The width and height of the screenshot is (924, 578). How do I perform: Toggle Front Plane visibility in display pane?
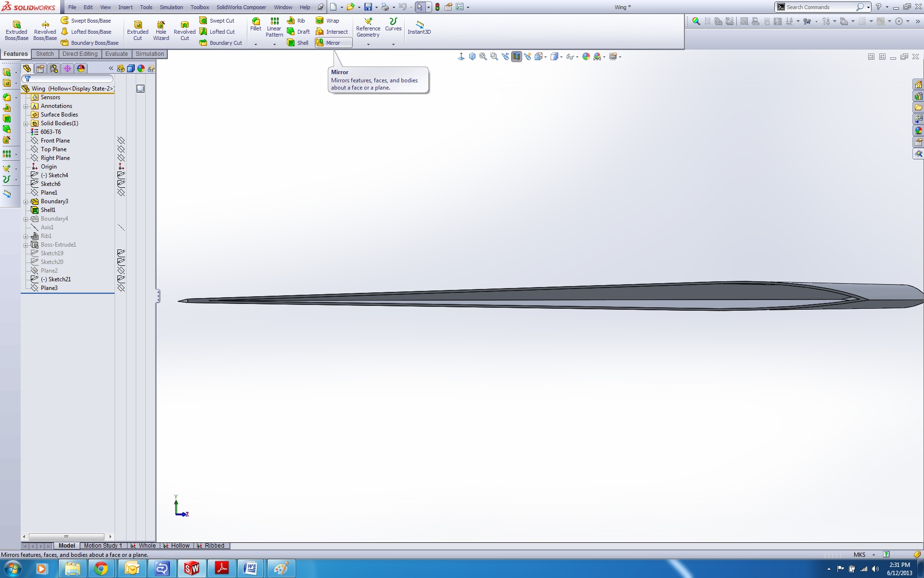(x=121, y=141)
